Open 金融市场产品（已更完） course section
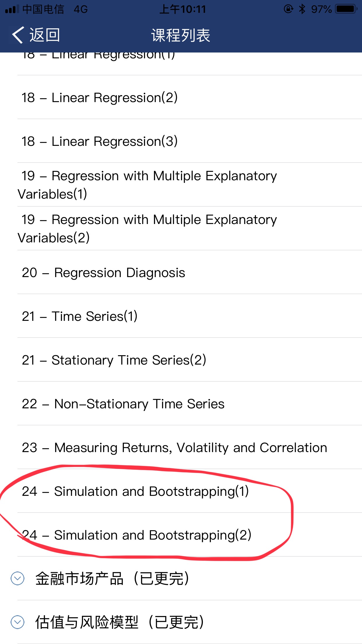Viewport: 362px width, 644px height. click(x=112, y=578)
